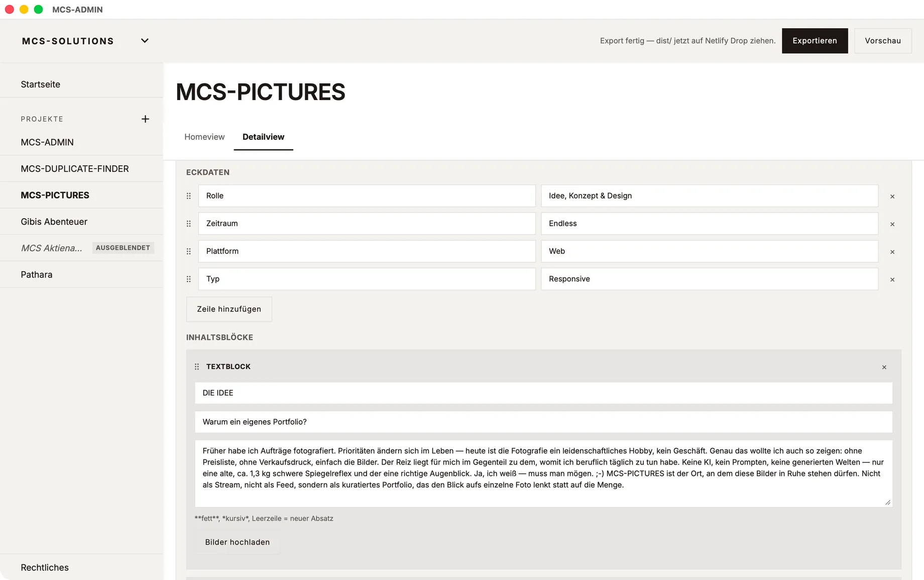Grab the drag handle of the Zeitraum row
The width and height of the screenshot is (924, 580).
point(189,224)
